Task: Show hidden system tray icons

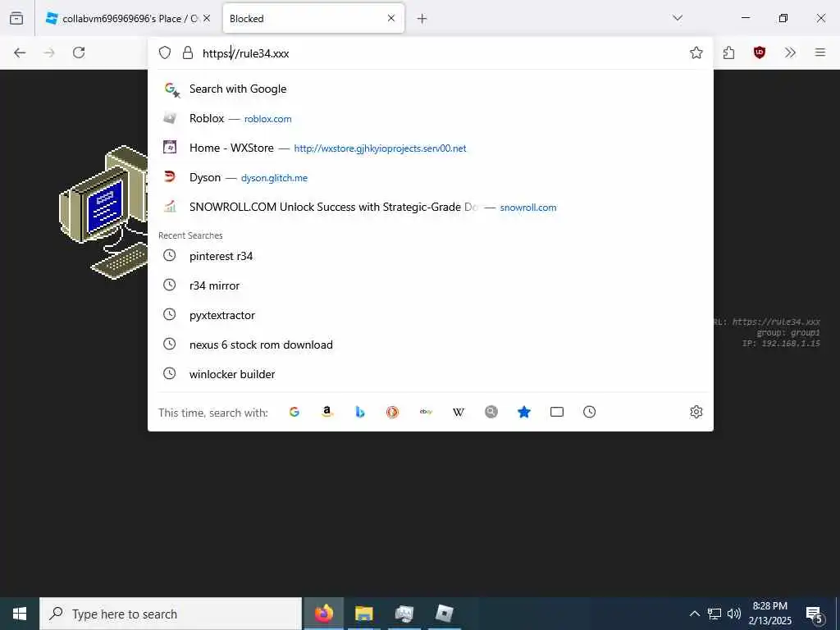Action: pyautogui.click(x=694, y=614)
